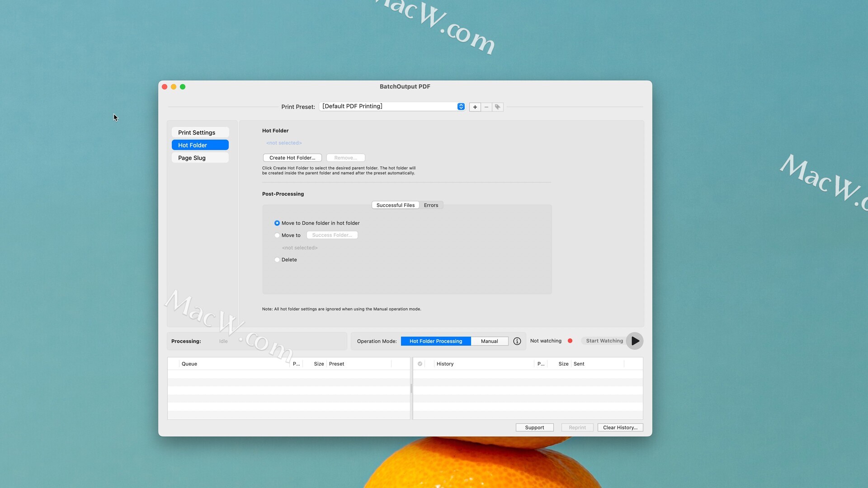Click the Remove hot folder button
The image size is (868, 488).
point(346,158)
